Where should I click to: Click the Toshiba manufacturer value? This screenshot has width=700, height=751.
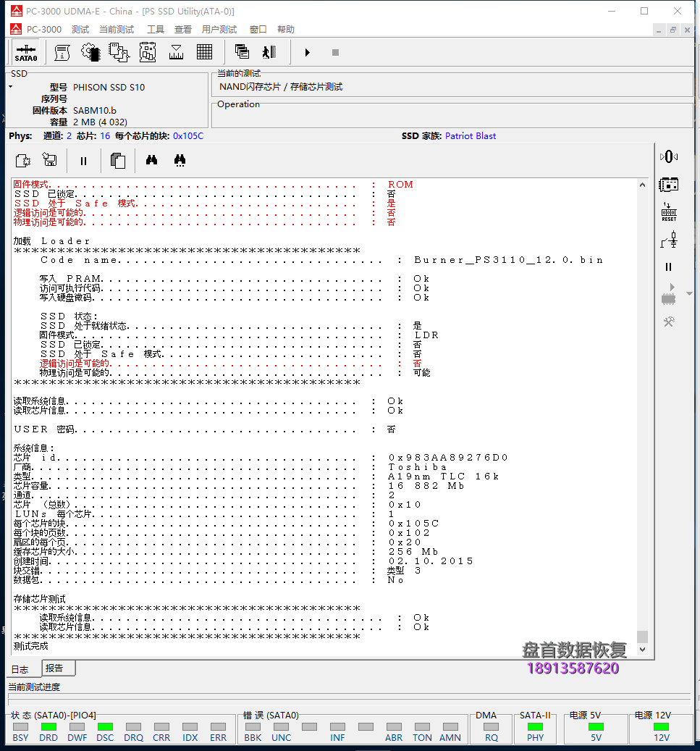[x=417, y=467]
